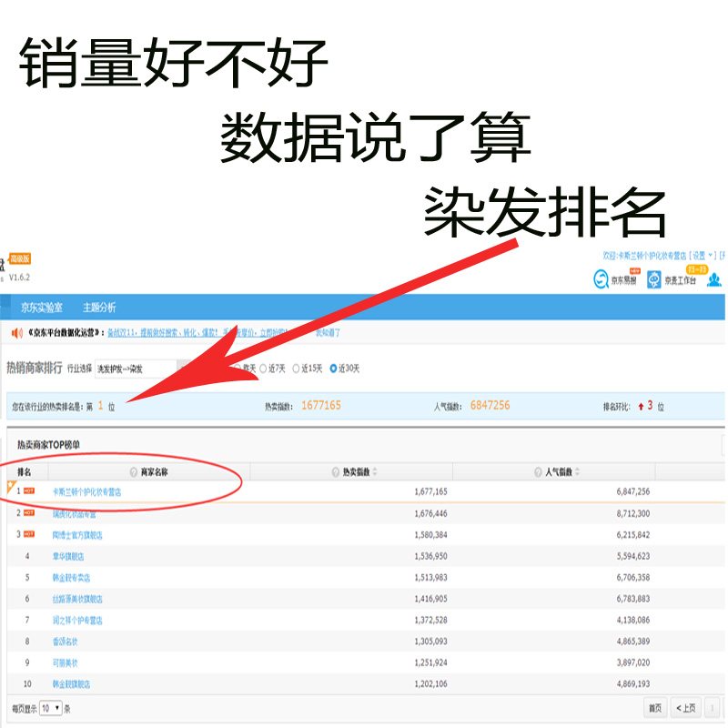Select the 近7天 radio button
This screenshot has height=728, width=728.
263,369
